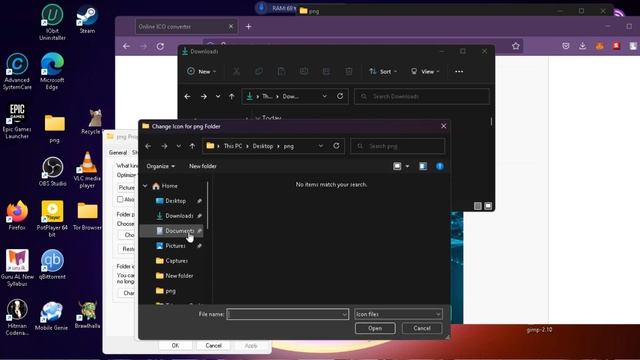Collapse the Home tree node
The width and height of the screenshot is (640, 360).
(145, 186)
